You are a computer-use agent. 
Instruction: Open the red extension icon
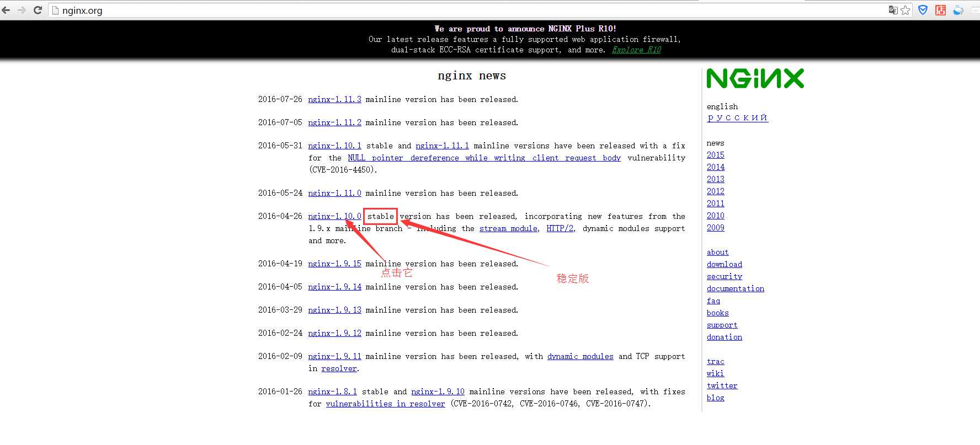[941, 10]
